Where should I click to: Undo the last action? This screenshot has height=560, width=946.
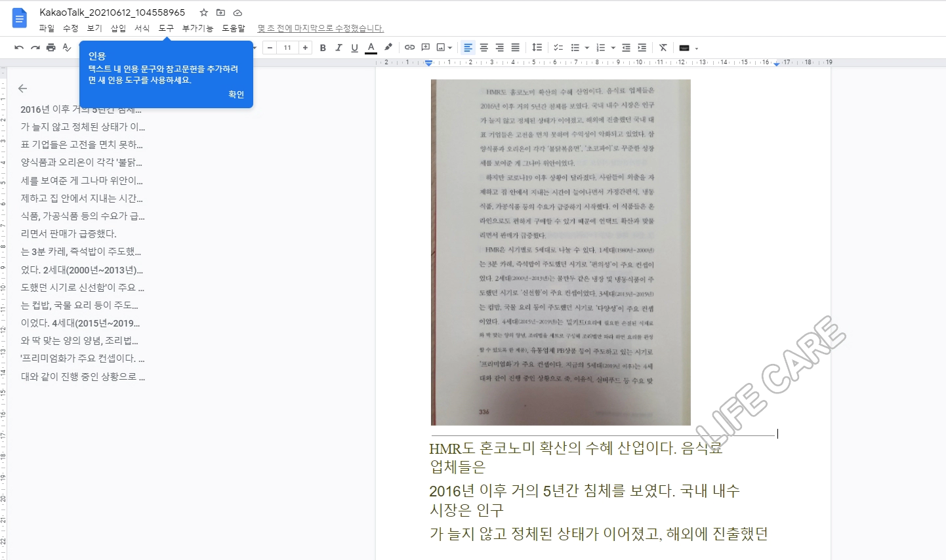click(19, 47)
